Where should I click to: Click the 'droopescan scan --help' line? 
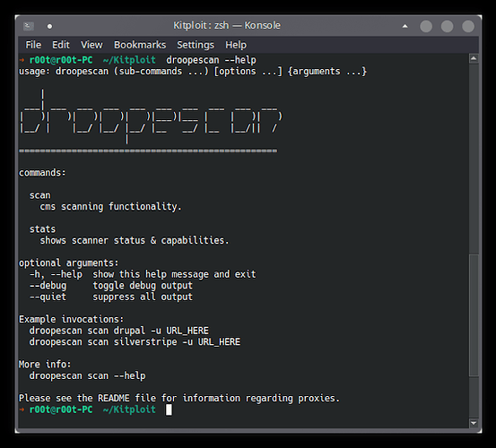coord(87,375)
